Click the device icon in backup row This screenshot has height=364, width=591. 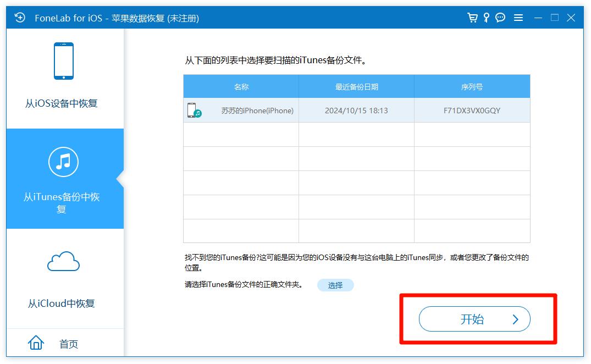click(x=194, y=111)
